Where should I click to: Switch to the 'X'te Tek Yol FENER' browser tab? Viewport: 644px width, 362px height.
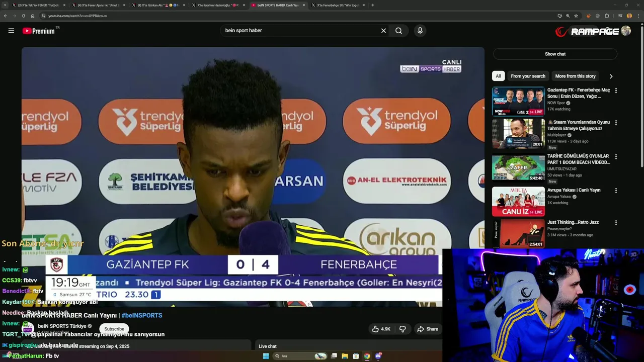(x=39, y=5)
